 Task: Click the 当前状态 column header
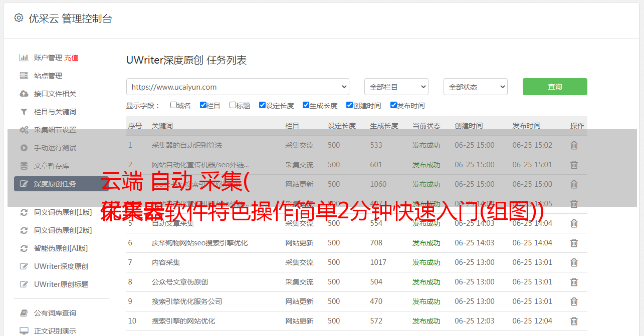pyautogui.click(x=426, y=126)
